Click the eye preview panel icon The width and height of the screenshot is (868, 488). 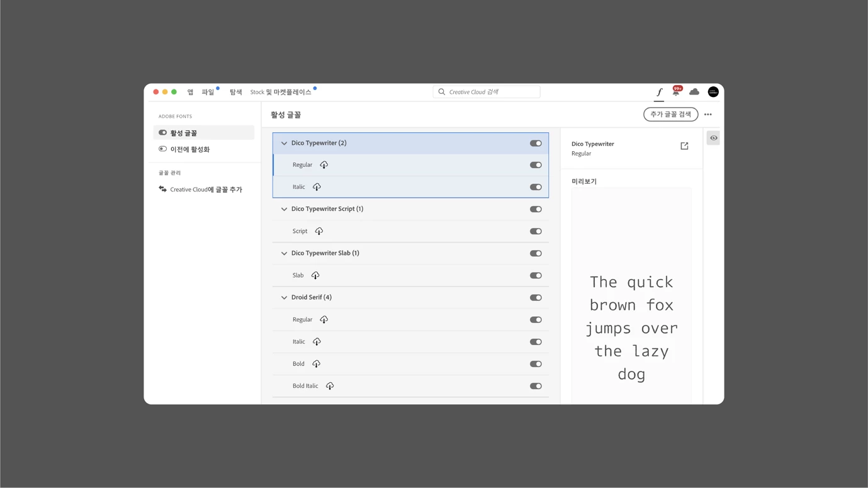(713, 138)
